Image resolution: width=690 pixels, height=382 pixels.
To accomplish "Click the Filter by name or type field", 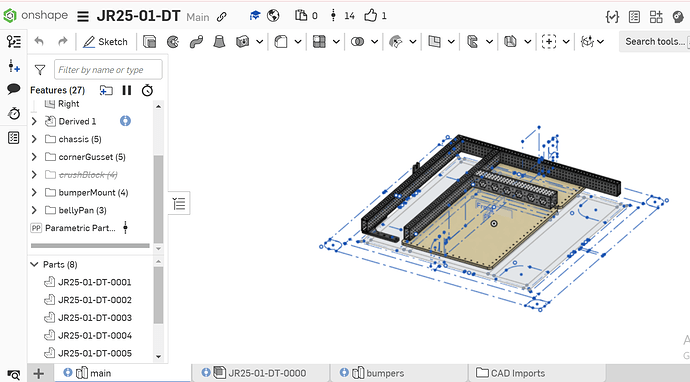I will click(x=108, y=70).
